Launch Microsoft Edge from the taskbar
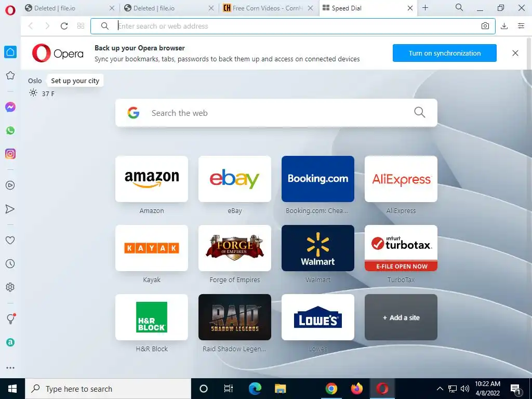Screen dimensions: 532x399 click(255, 389)
